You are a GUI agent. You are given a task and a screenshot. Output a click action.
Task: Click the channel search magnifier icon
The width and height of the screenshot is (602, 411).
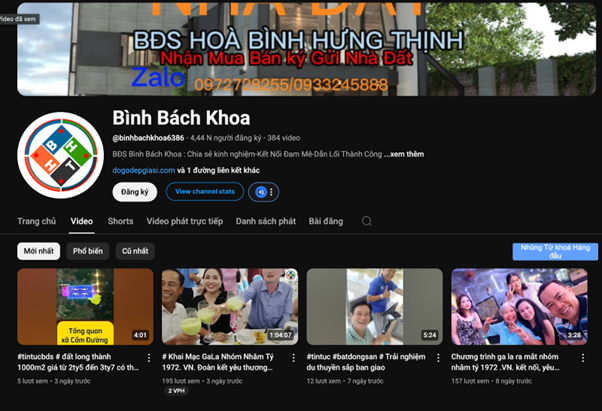(367, 221)
